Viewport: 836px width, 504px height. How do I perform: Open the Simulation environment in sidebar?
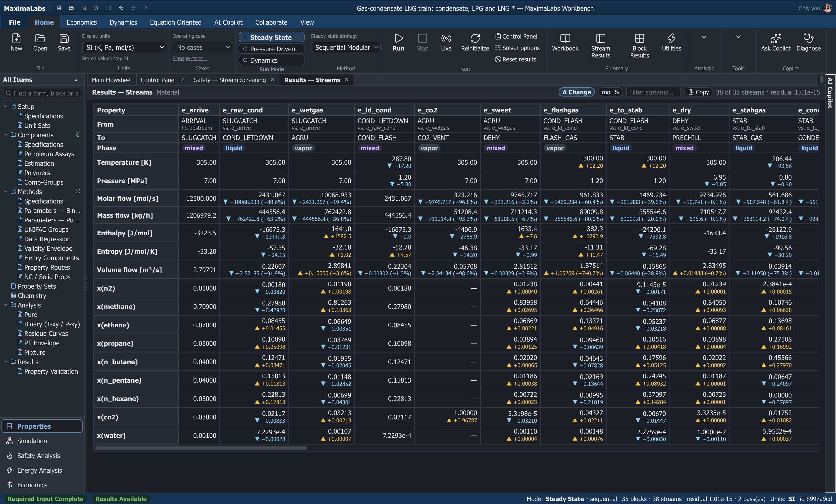pyautogui.click(x=42, y=441)
